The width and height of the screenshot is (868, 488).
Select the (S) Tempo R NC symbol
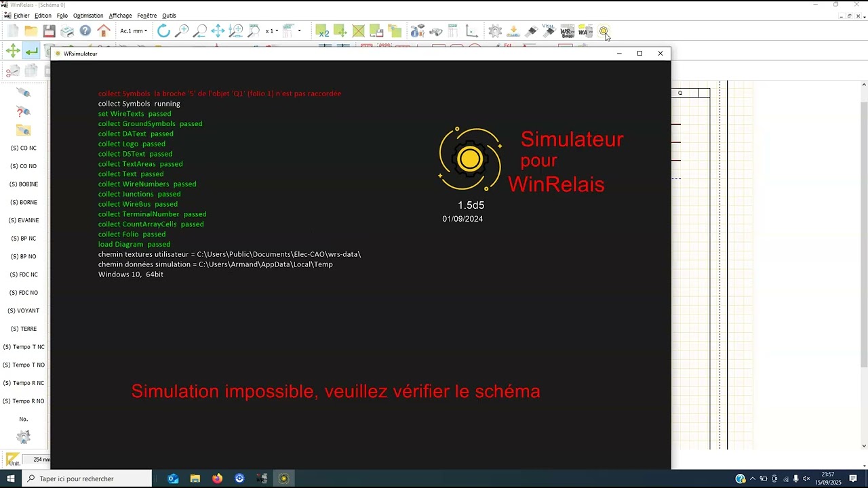coord(24,383)
